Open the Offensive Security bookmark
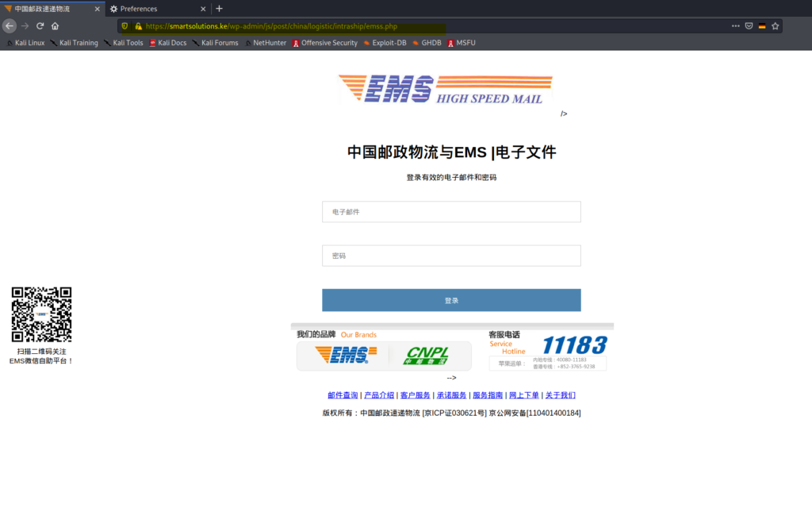This screenshot has height=508, width=812. pyautogui.click(x=325, y=43)
